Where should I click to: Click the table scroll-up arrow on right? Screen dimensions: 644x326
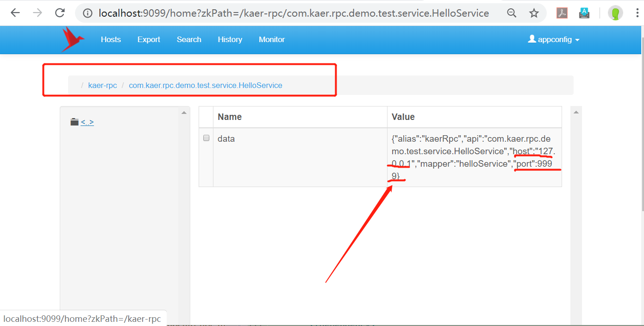point(576,112)
